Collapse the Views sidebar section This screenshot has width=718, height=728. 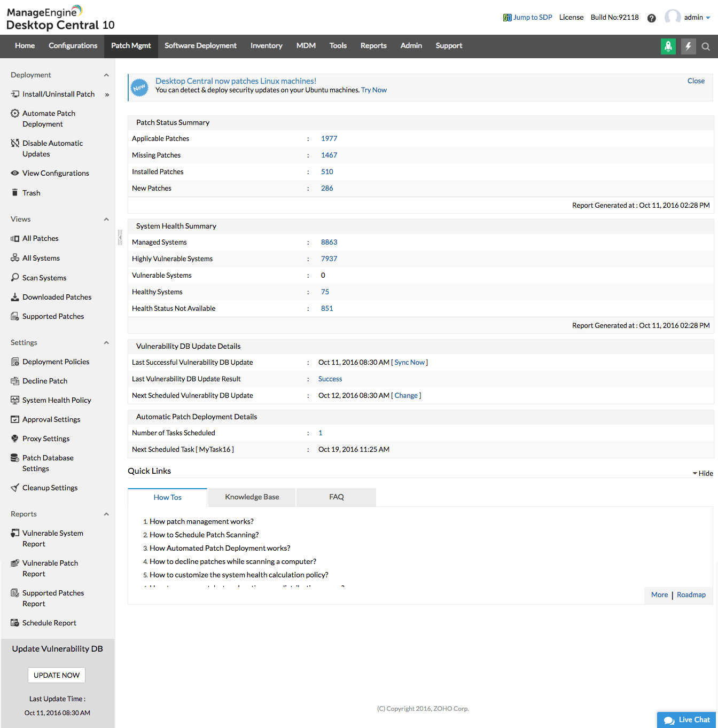[x=106, y=220]
